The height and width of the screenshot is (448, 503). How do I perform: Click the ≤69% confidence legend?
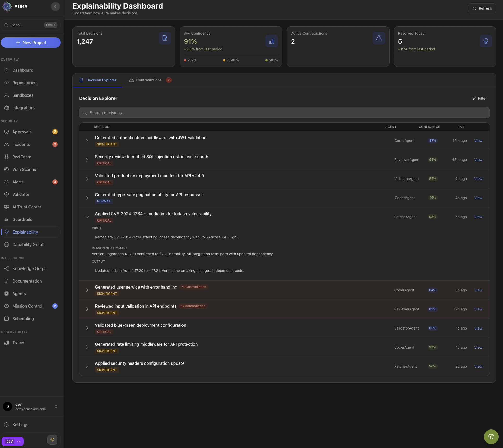click(x=190, y=60)
